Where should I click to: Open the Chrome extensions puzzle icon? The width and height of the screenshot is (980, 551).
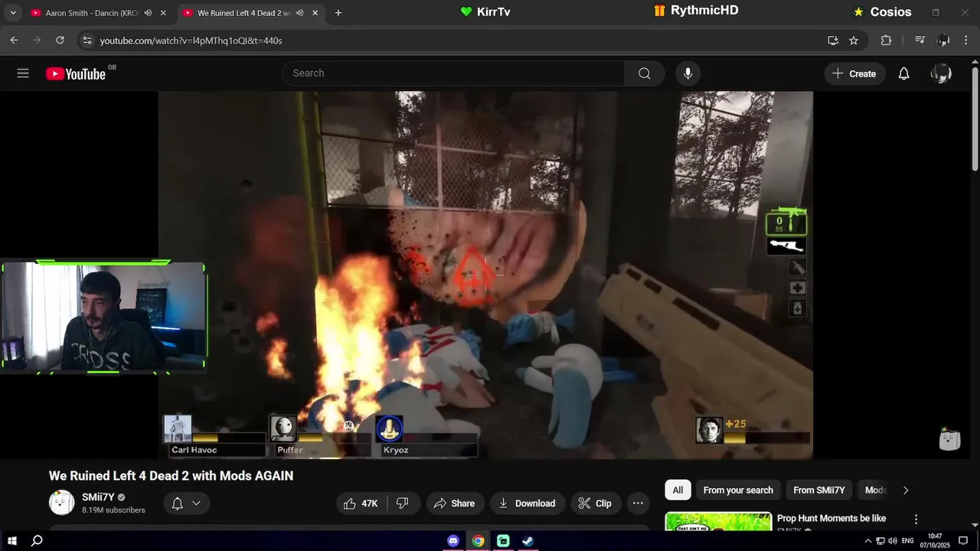886,41
